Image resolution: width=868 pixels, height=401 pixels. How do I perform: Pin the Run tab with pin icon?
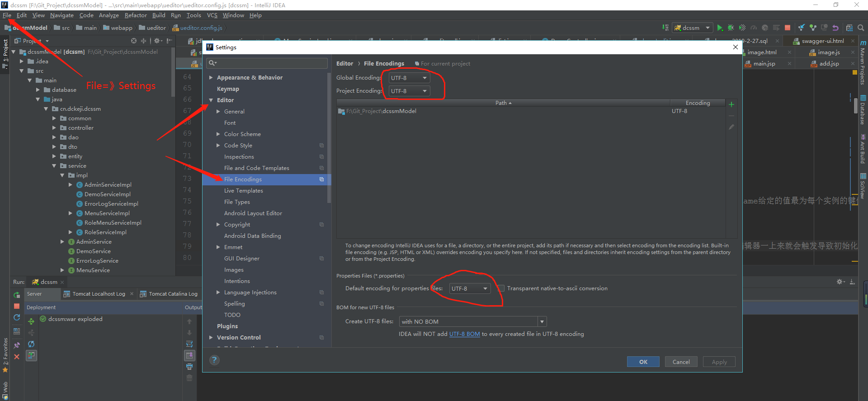click(17, 345)
